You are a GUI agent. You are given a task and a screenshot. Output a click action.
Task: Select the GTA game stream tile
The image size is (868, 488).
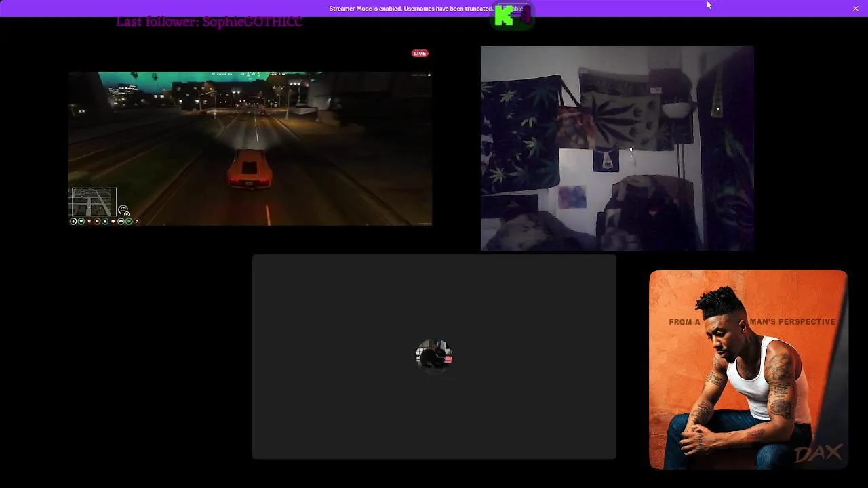[250, 148]
